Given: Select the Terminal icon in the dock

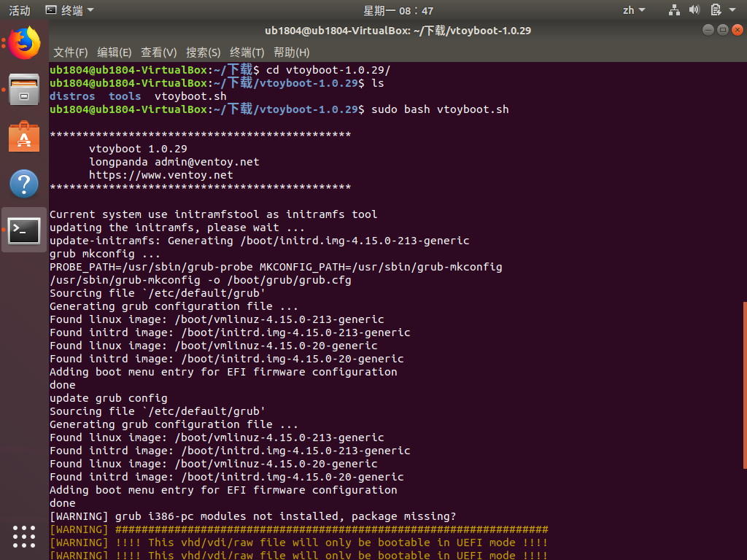Looking at the screenshot, I should 24,230.
